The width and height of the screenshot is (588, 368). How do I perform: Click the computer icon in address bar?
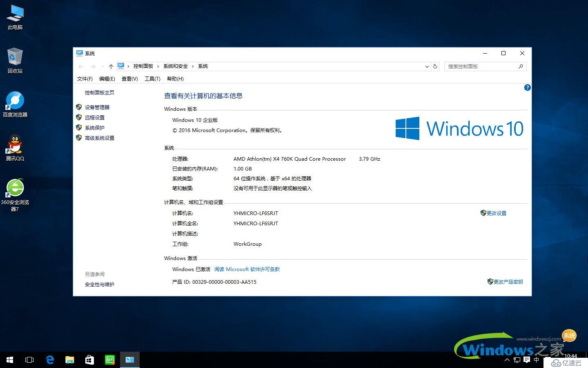121,66
